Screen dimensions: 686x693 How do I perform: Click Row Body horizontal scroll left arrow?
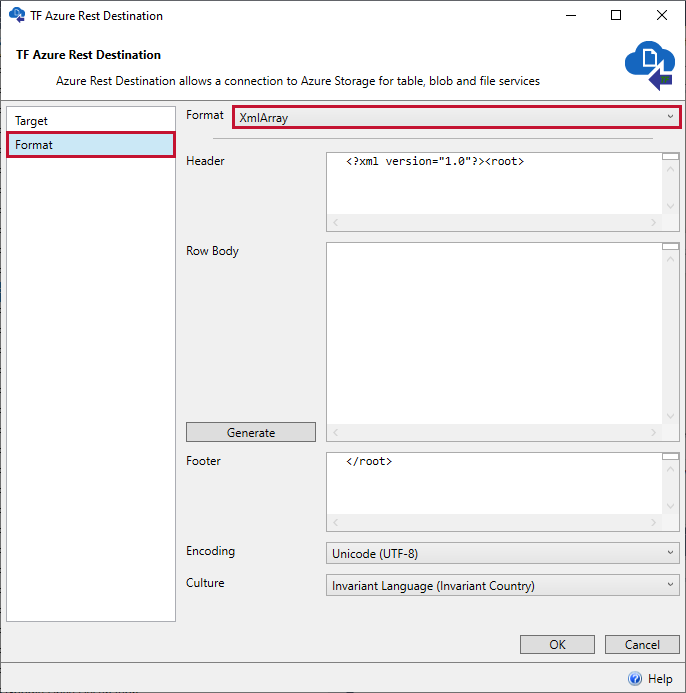[335, 432]
